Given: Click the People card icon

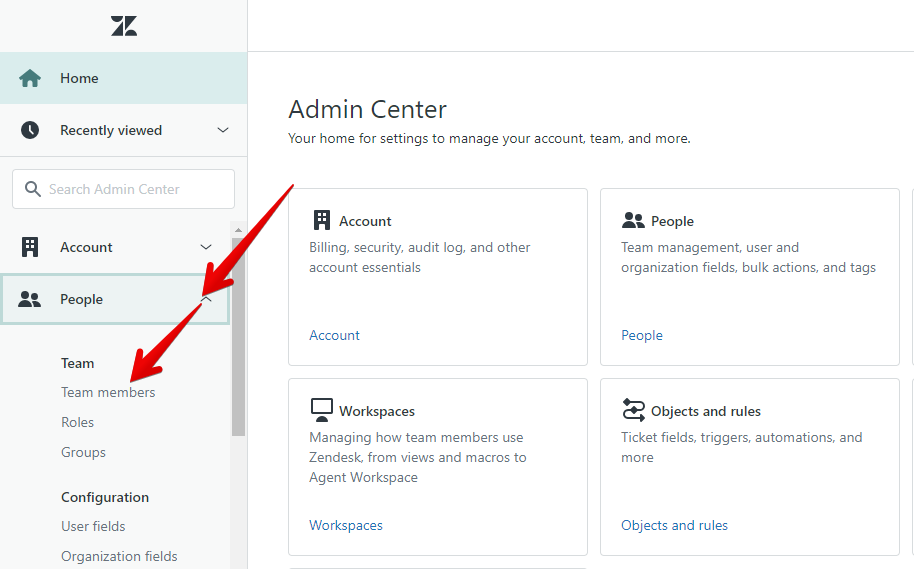Looking at the screenshot, I should pyautogui.click(x=633, y=220).
